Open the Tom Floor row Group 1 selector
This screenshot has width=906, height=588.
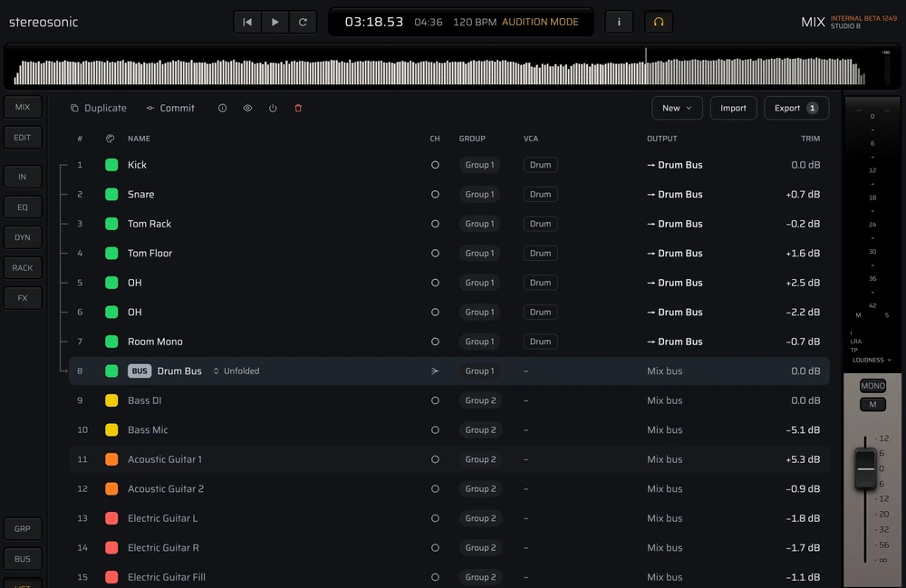point(479,253)
